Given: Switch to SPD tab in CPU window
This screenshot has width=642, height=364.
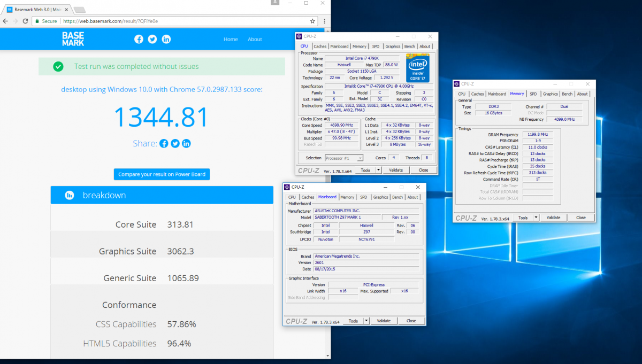Looking at the screenshot, I should click(376, 47).
